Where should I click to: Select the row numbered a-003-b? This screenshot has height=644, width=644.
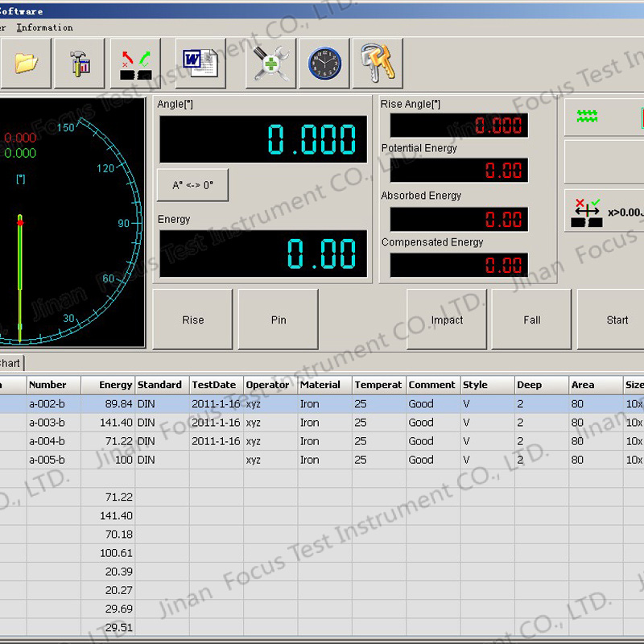(x=322, y=423)
